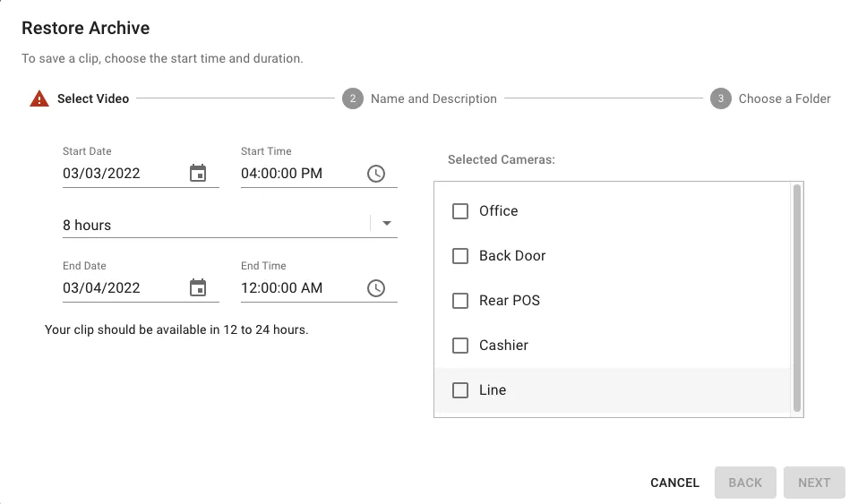
Task: Check the Office camera checkbox
Action: pos(460,211)
